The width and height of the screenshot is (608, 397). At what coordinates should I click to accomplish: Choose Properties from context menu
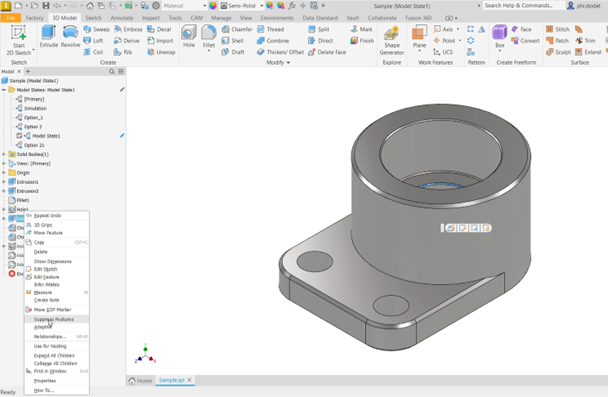pyautogui.click(x=57, y=381)
